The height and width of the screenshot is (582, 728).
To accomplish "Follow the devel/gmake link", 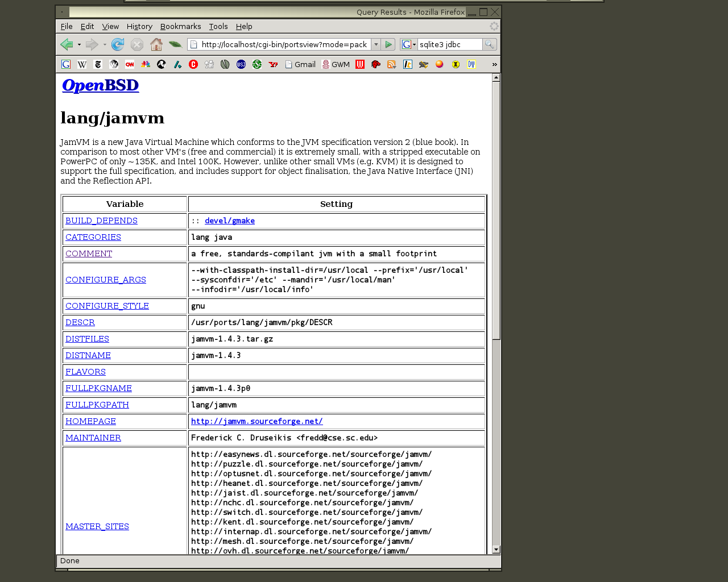I will 229,221.
